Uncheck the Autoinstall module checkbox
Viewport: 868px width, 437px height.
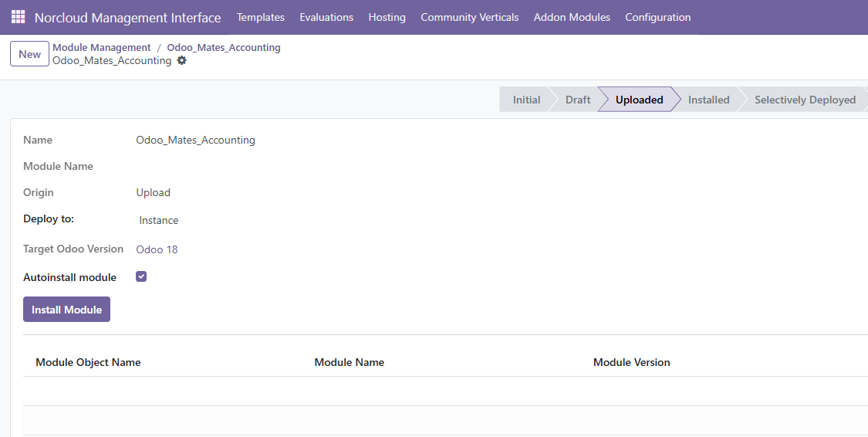click(141, 276)
